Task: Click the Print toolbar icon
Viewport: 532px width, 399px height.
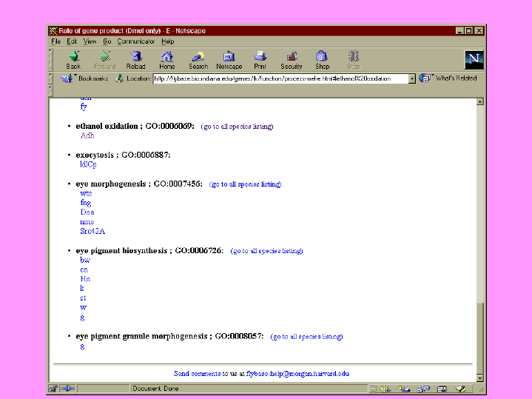Action: 260,58
